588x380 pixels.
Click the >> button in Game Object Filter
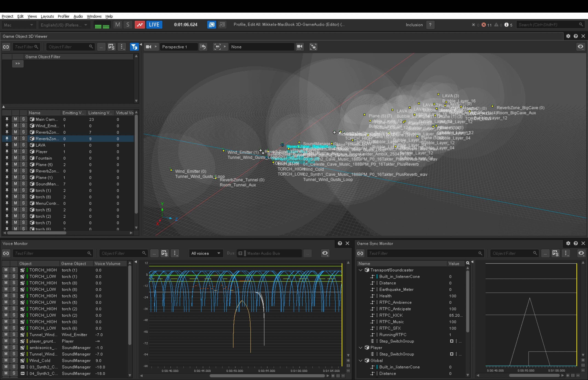coord(17,64)
